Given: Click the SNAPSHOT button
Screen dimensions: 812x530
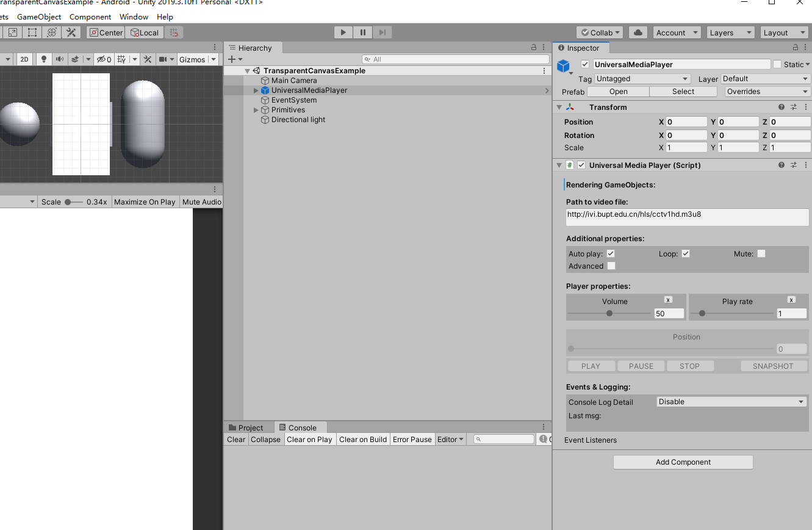Looking at the screenshot, I should click(x=774, y=366).
